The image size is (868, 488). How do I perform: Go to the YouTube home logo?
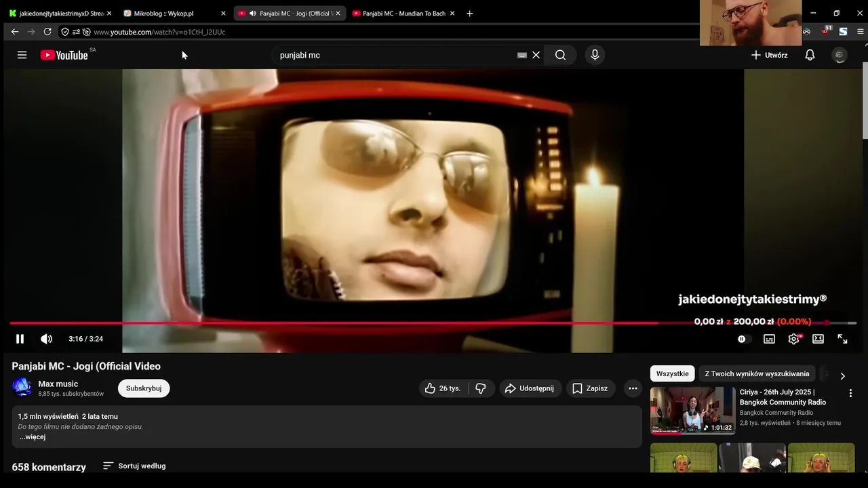(64, 55)
